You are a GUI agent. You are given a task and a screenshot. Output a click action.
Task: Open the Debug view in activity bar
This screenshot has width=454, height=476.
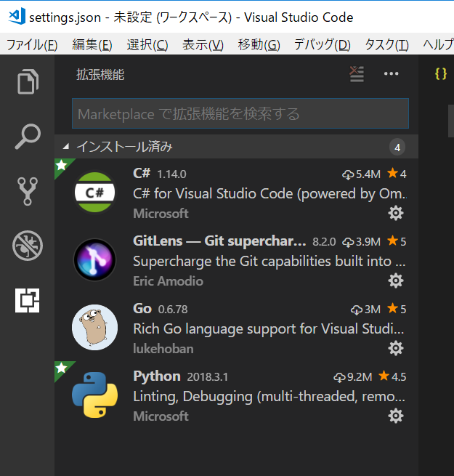(x=28, y=246)
